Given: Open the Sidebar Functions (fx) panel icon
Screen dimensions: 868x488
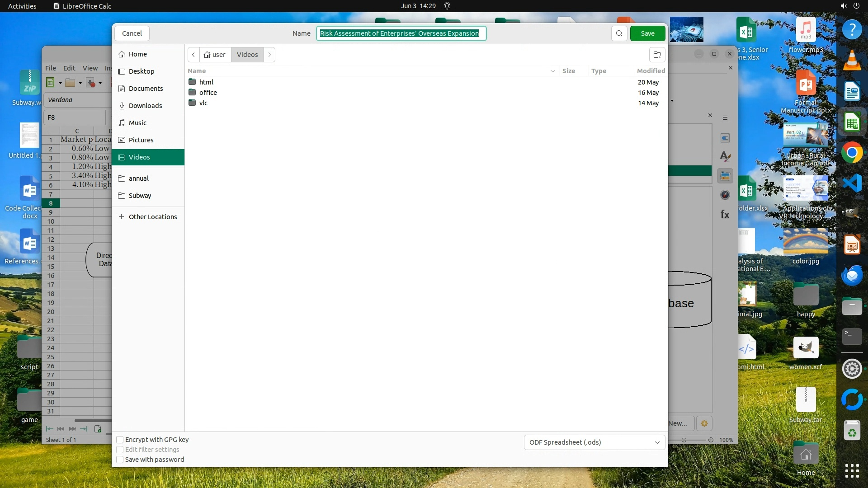Looking at the screenshot, I should pos(725,214).
